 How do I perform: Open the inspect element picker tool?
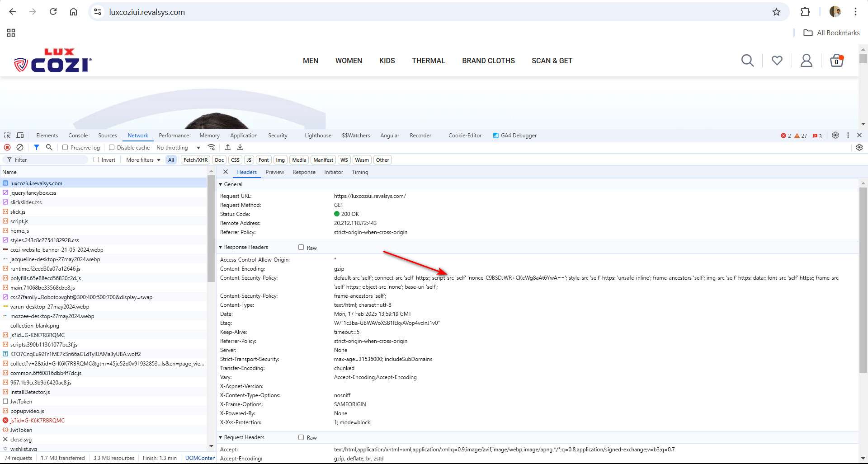[x=7, y=136]
